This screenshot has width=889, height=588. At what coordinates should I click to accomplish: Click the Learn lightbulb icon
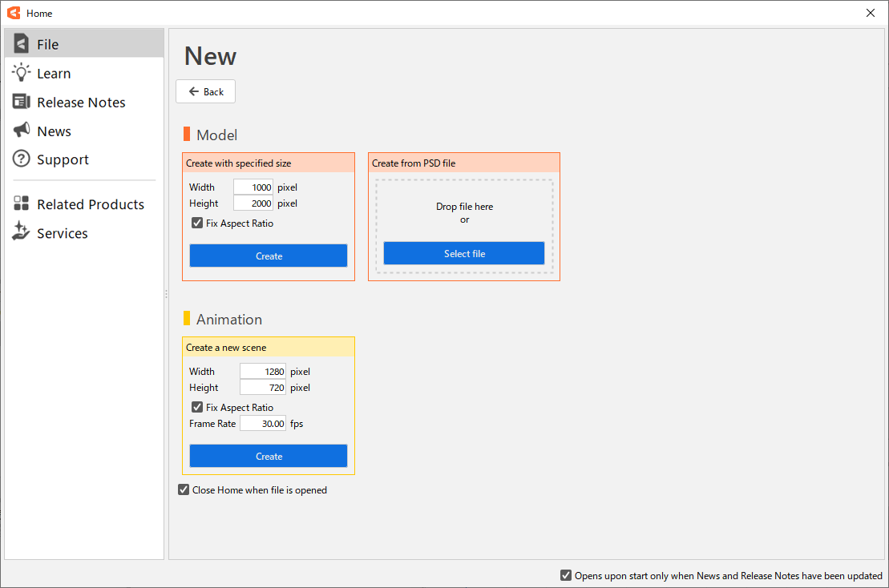coord(22,73)
